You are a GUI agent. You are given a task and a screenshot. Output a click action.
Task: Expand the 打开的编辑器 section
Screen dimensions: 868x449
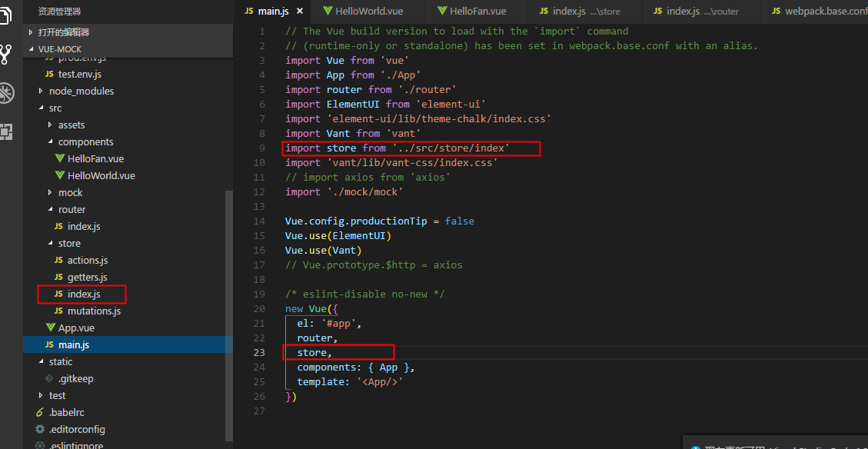[128, 32]
